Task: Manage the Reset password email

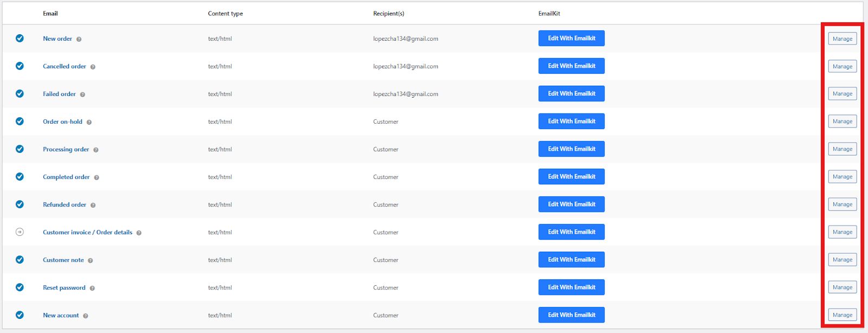Action: pyautogui.click(x=843, y=287)
